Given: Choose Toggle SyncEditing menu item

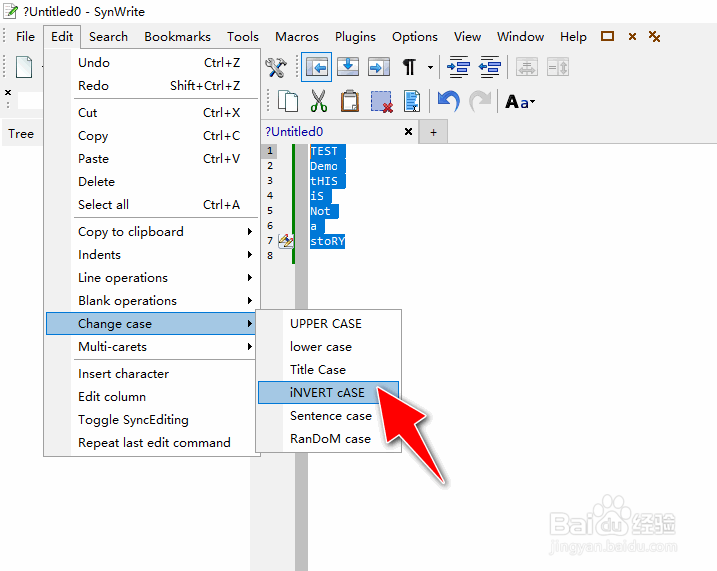Looking at the screenshot, I should [x=152, y=419].
